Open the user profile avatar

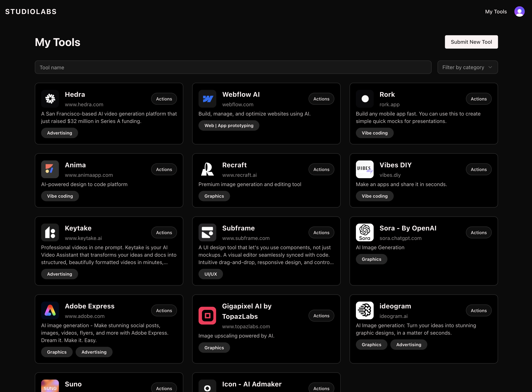(x=519, y=12)
